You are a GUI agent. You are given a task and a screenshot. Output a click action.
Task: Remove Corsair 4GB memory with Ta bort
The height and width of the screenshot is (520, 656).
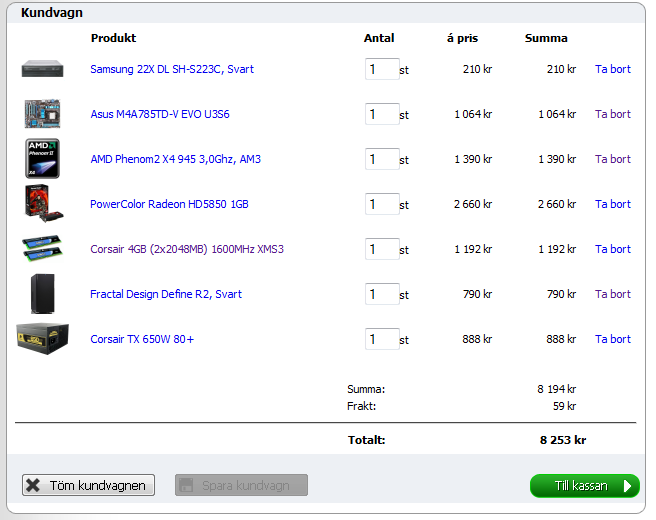click(x=612, y=249)
